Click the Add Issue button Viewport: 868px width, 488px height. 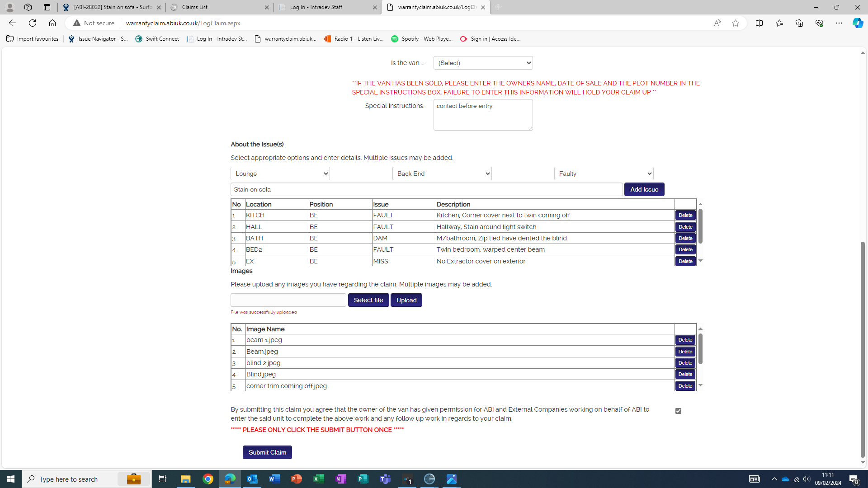(x=644, y=189)
